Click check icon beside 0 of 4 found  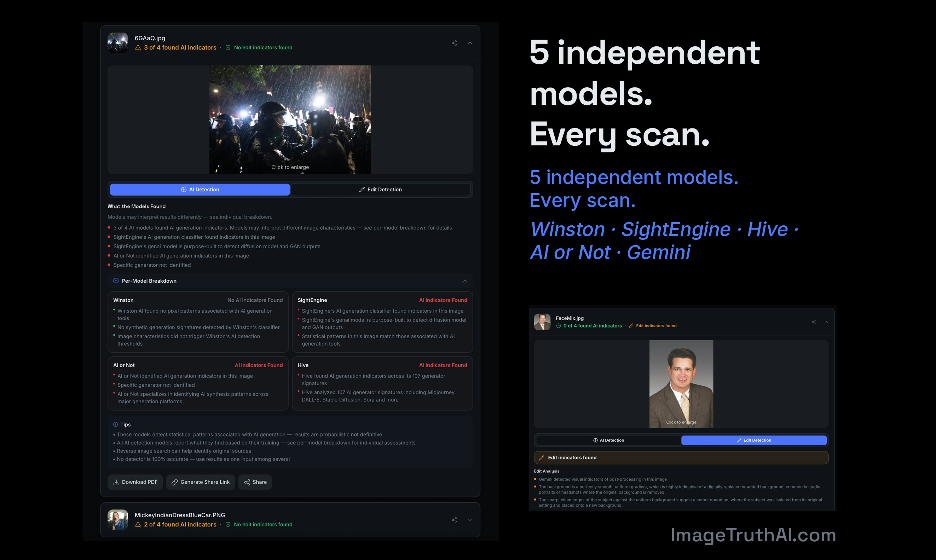click(x=558, y=326)
